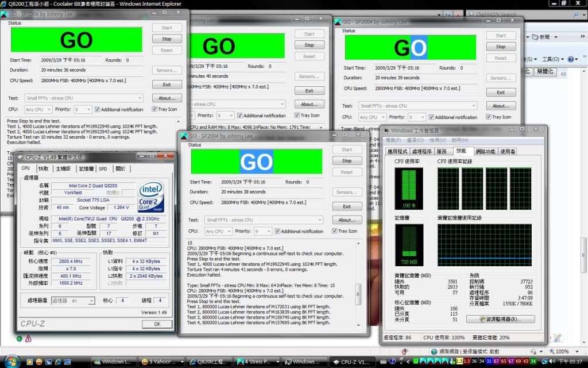
Task: Toggle Tray Icon in the 38-seconds SP2004 window
Action: tap(335, 231)
